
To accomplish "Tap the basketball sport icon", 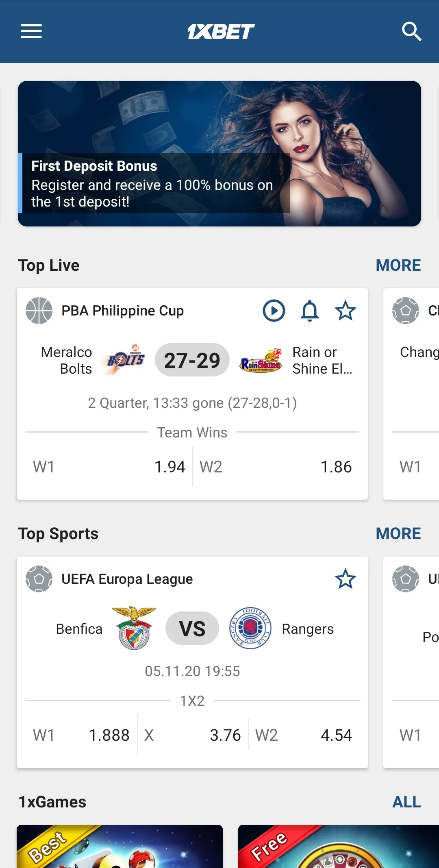I will 39,311.
